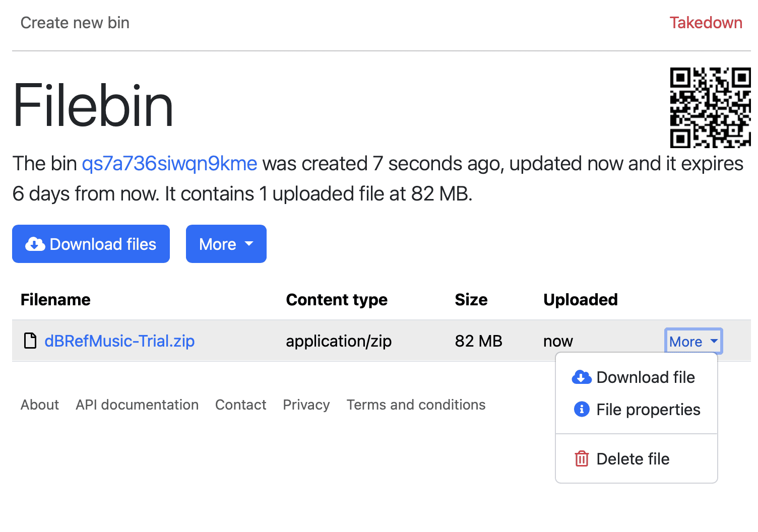Open the bin link qs7a736siwqn9kme
The height and width of the screenshot is (532, 758).
click(x=169, y=164)
